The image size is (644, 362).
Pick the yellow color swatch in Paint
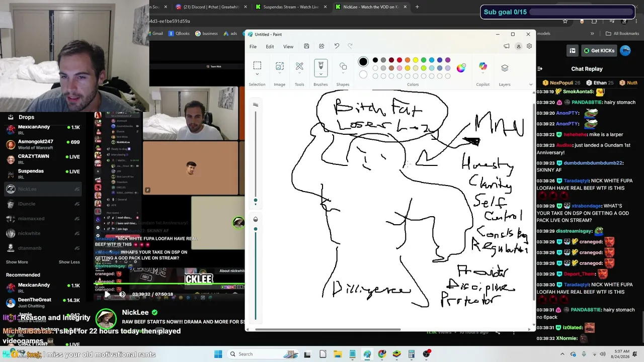point(415,60)
